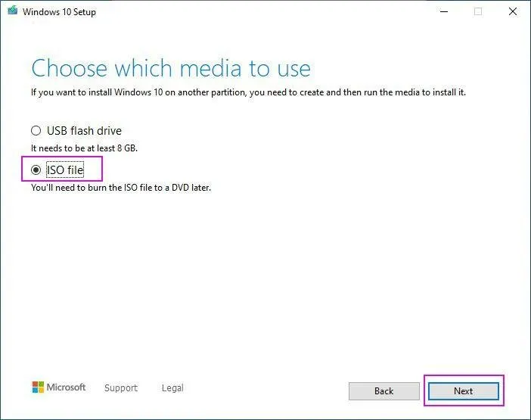
Task: Click the "burn the ISO file to a DVD" note
Action: tap(121, 188)
